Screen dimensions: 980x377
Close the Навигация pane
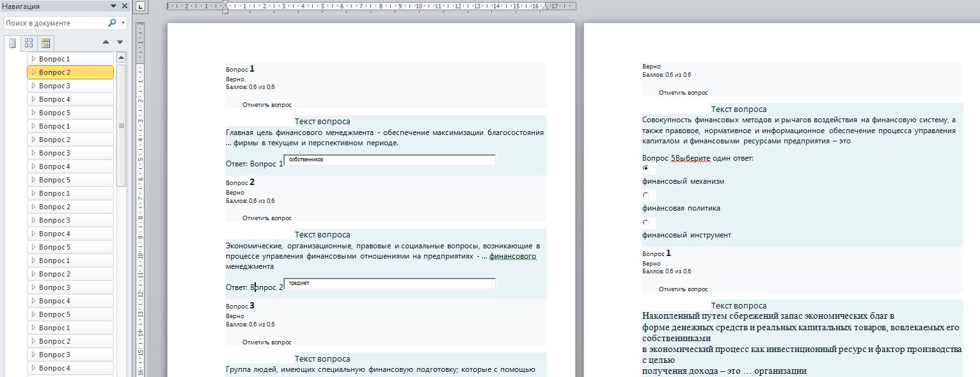coord(124,6)
